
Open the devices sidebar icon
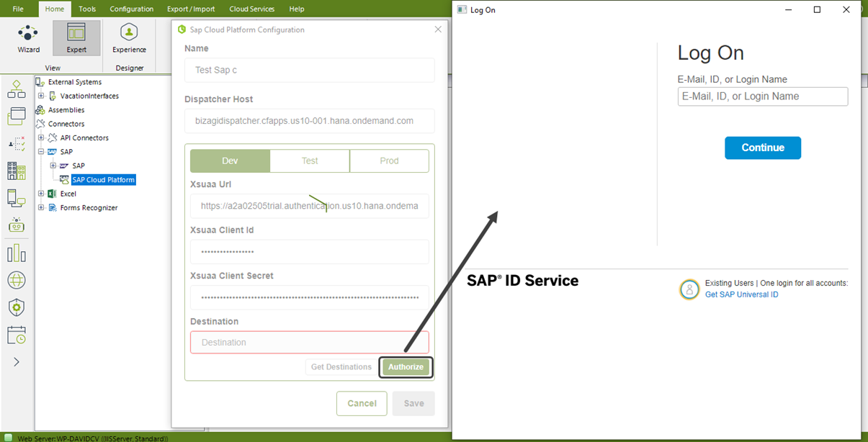pyautogui.click(x=17, y=198)
